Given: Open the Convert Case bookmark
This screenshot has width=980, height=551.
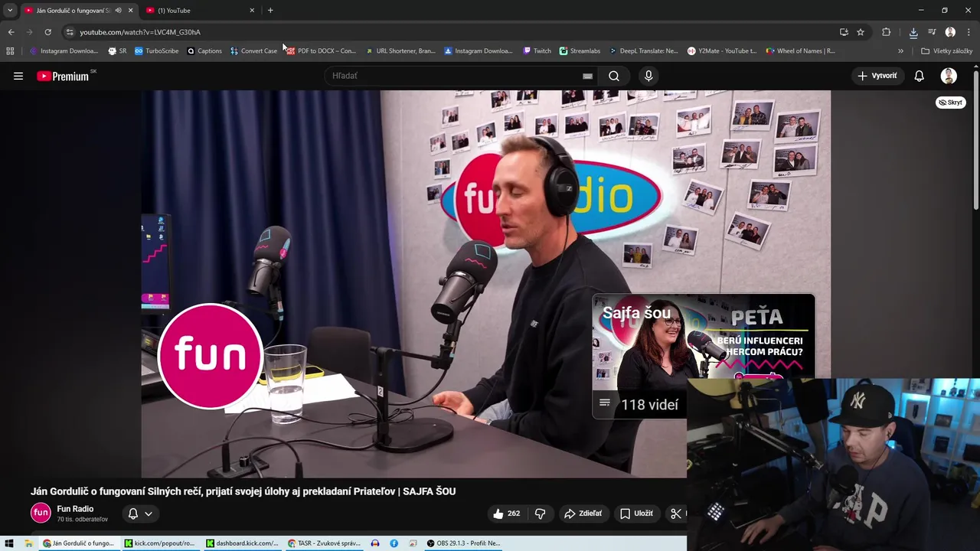Looking at the screenshot, I should [x=253, y=51].
